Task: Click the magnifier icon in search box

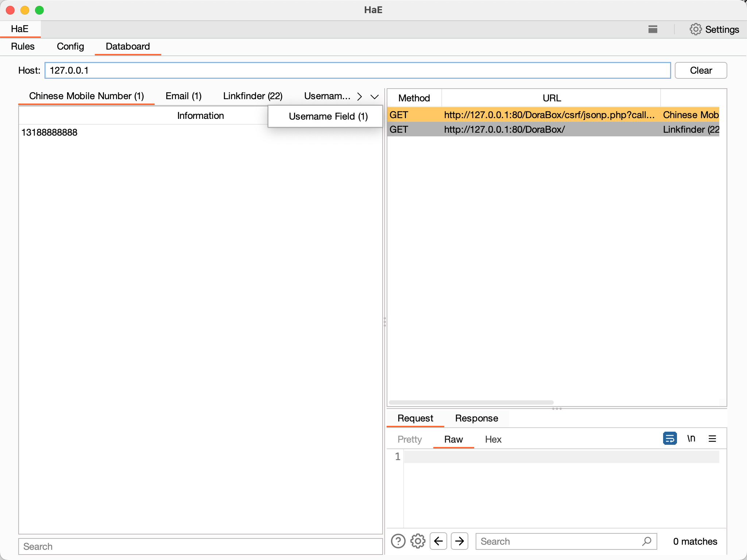Action: (647, 541)
